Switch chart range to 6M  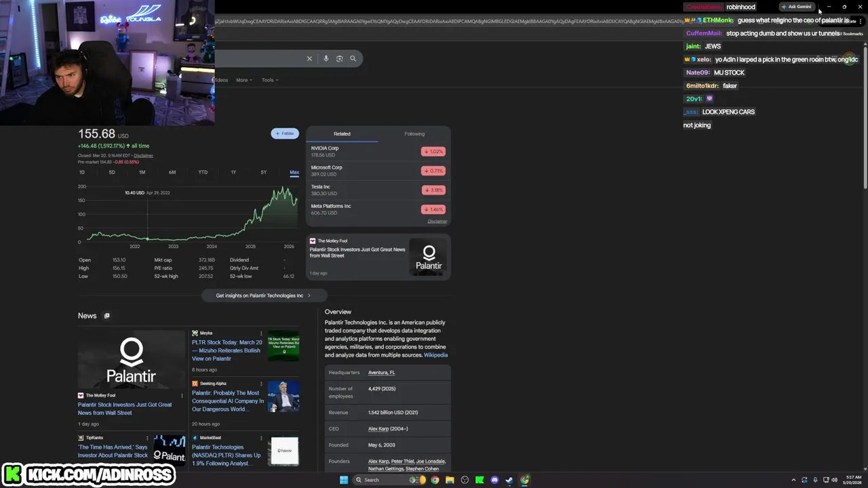pyautogui.click(x=172, y=172)
